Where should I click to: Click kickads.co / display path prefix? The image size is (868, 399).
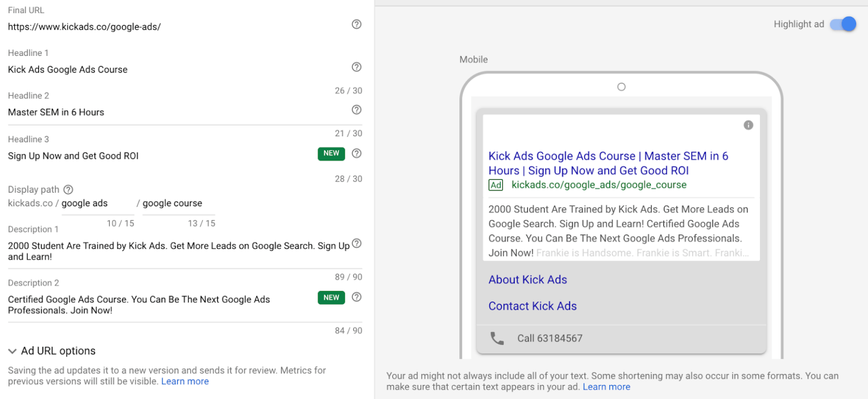click(x=33, y=203)
